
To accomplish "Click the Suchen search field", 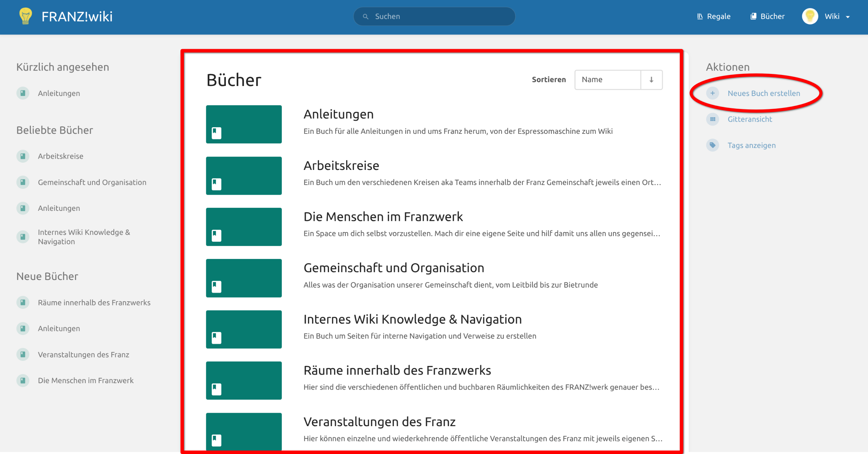I will pyautogui.click(x=434, y=16).
